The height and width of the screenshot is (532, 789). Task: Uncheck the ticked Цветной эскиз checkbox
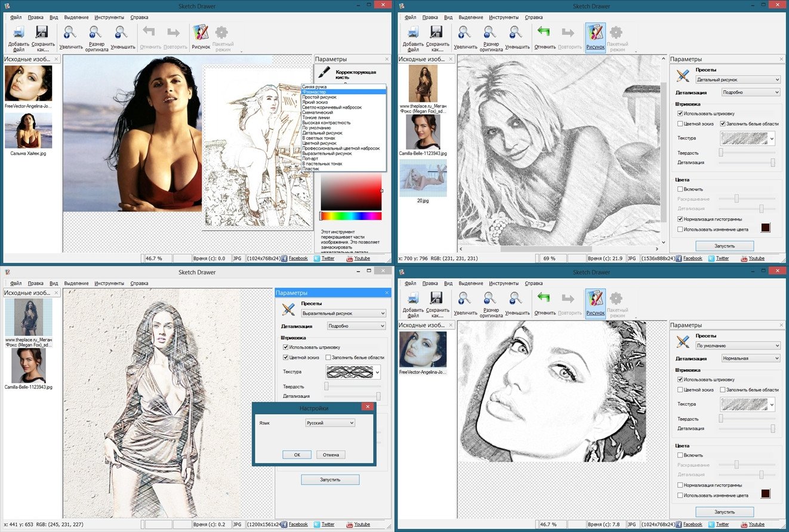pyautogui.click(x=286, y=357)
